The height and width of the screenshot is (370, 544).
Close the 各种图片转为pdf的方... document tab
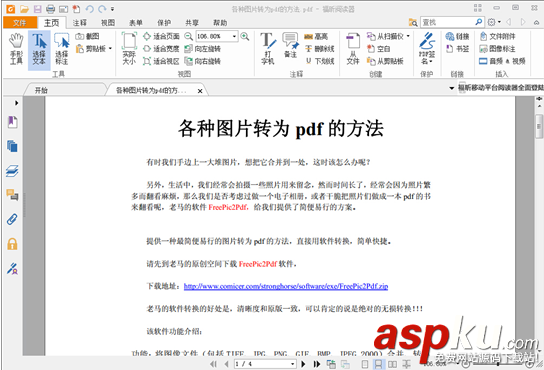pos(200,91)
